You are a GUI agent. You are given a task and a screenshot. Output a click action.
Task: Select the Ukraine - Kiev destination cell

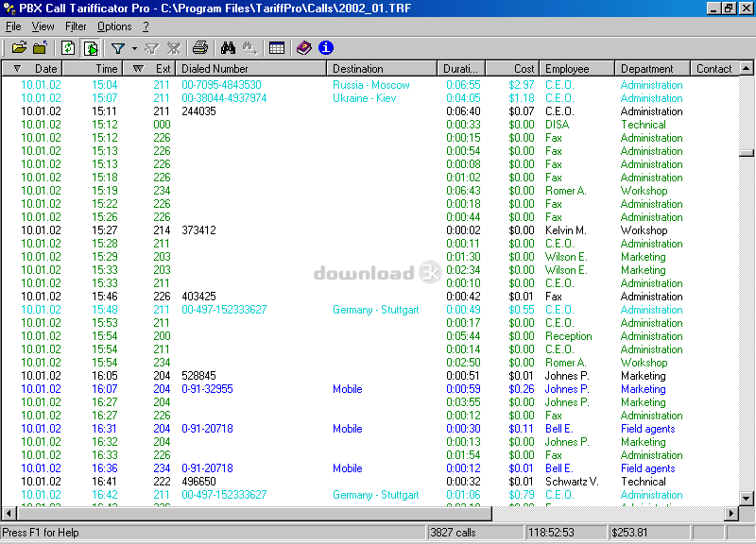[x=365, y=98]
